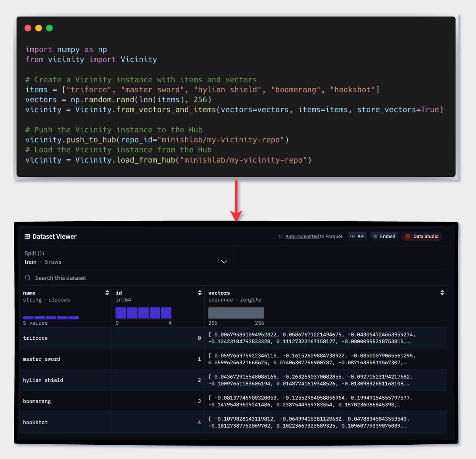Select the master sword name cell
476x459 pixels.
(65, 359)
